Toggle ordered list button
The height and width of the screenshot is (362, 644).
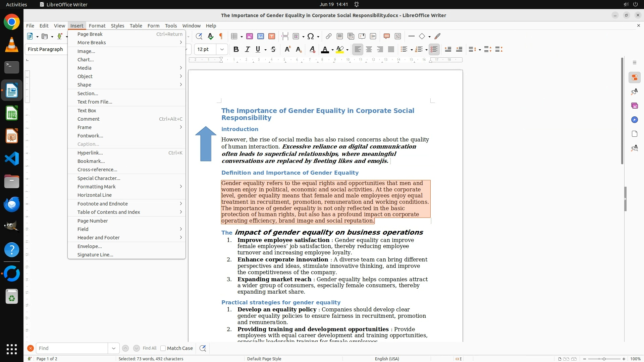pos(418,49)
